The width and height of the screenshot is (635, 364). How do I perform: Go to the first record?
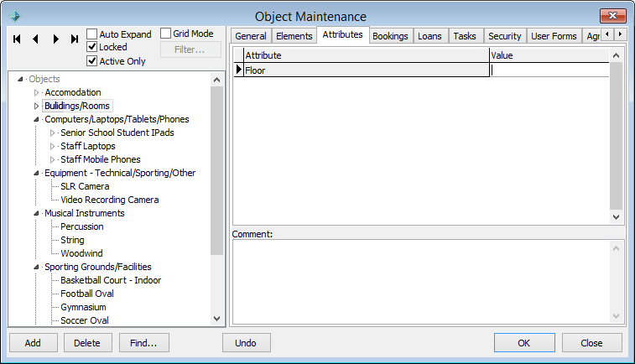pyautogui.click(x=17, y=39)
